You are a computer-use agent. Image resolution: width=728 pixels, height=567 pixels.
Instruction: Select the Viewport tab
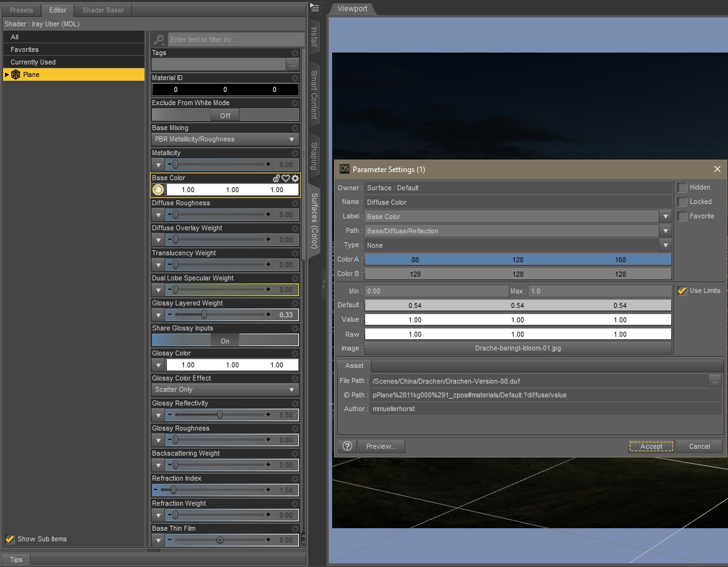pyautogui.click(x=352, y=9)
